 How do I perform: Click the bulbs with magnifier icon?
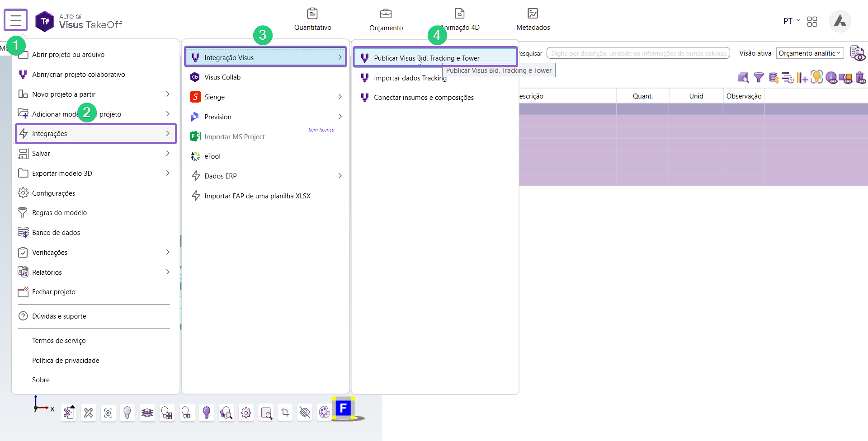click(226, 413)
